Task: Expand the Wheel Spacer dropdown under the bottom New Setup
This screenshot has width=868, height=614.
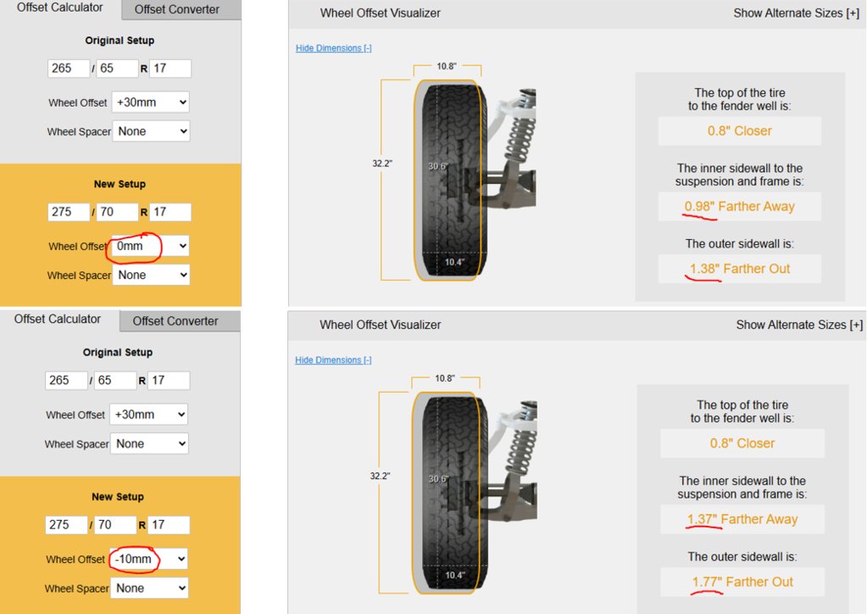Action: coord(149,588)
